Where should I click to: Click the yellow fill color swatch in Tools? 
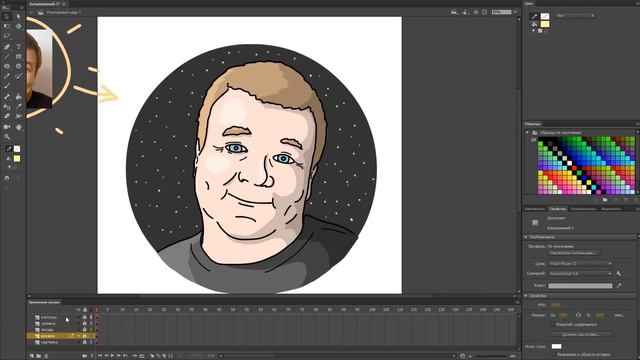(x=17, y=158)
